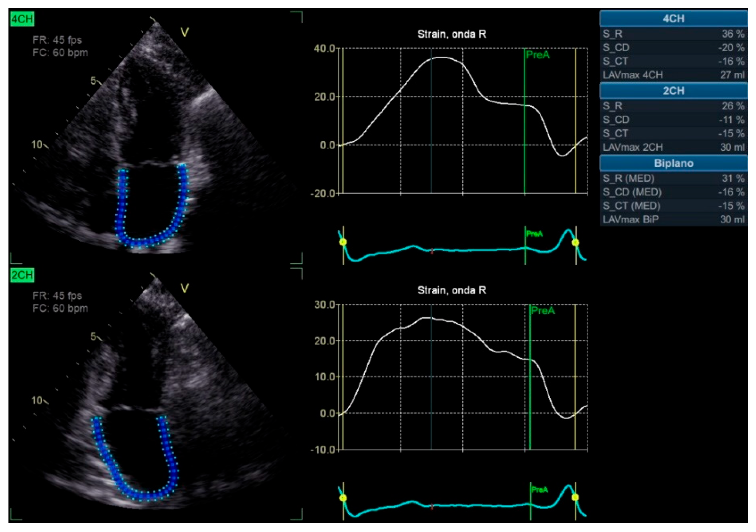Click the yellow ECG end marker in top trace

[x=575, y=243]
